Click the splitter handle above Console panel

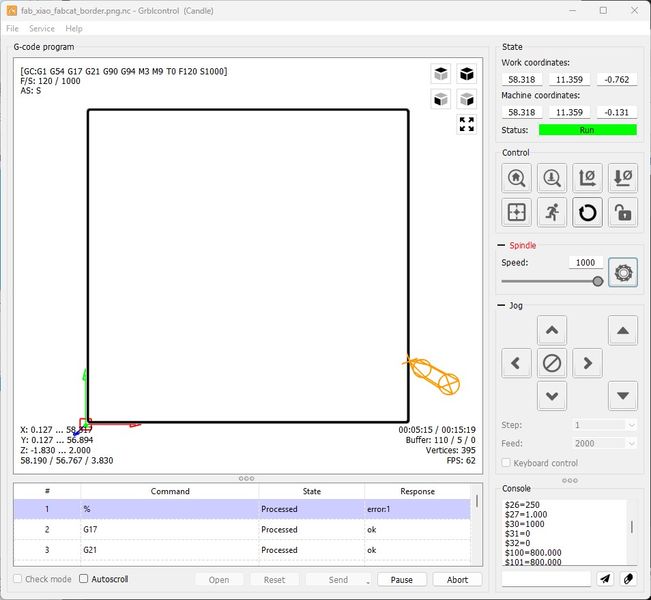[570, 480]
